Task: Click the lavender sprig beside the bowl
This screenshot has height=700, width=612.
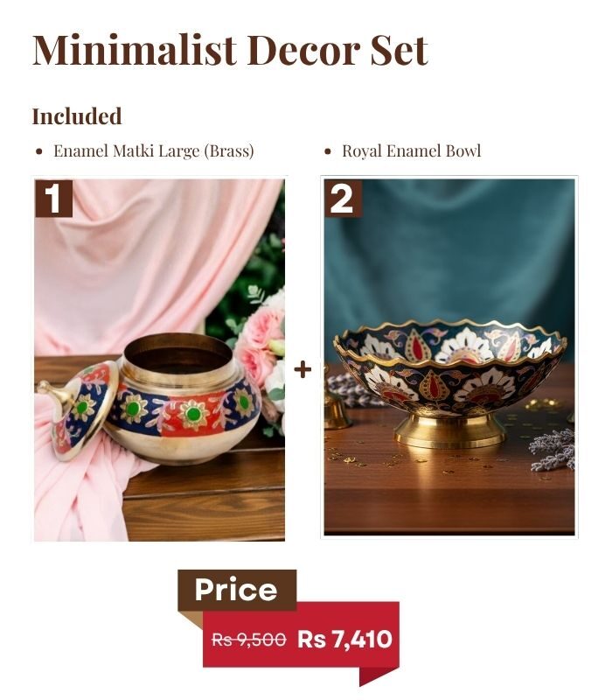Action: pos(553,450)
